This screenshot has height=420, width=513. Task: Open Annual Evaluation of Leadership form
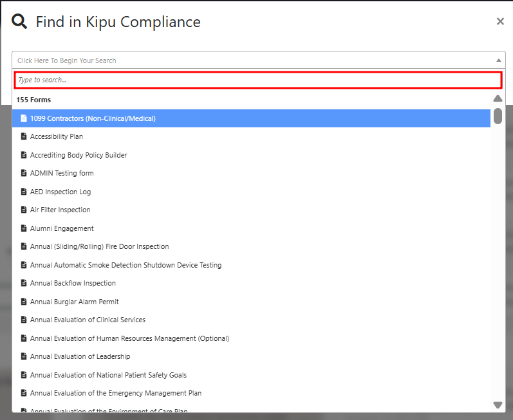(x=80, y=356)
